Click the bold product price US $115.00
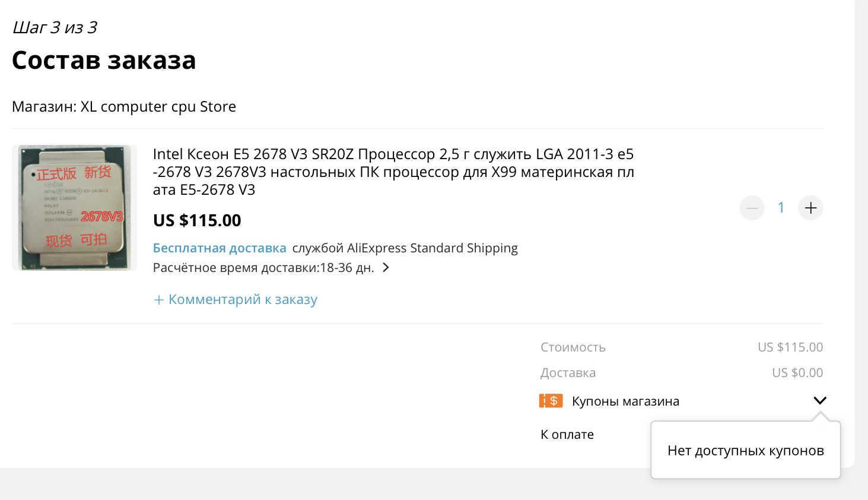 click(197, 221)
